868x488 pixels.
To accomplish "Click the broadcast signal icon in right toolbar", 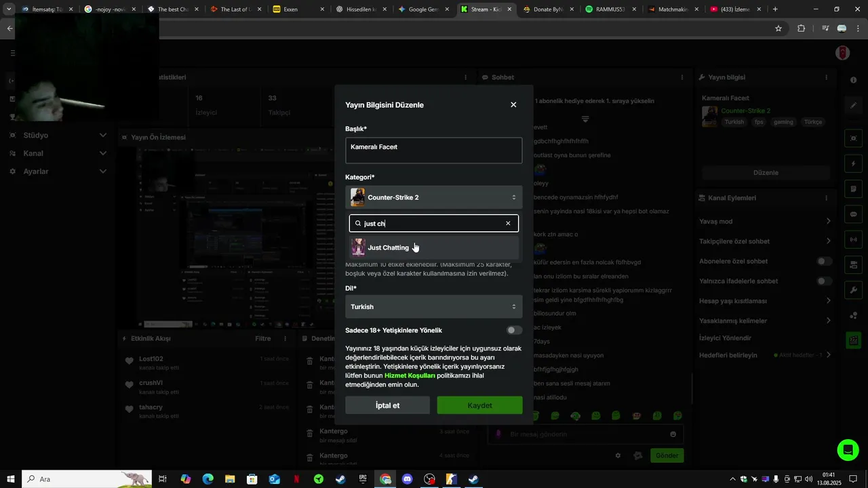I will (x=853, y=239).
